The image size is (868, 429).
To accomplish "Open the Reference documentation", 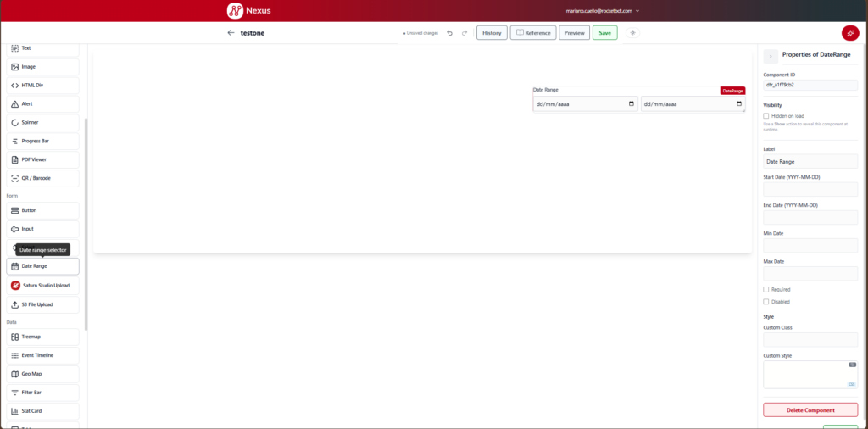I will (533, 33).
